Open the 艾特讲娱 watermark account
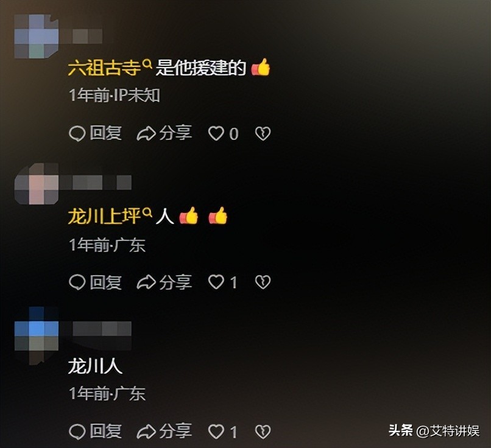The height and width of the screenshot is (448, 491). [x=448, y=431]
